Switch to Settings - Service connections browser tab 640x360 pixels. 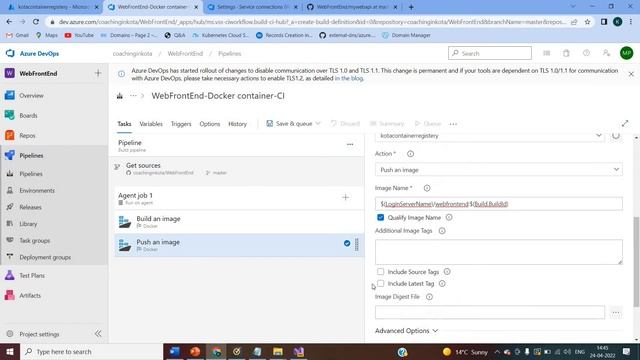pos(252,7)
